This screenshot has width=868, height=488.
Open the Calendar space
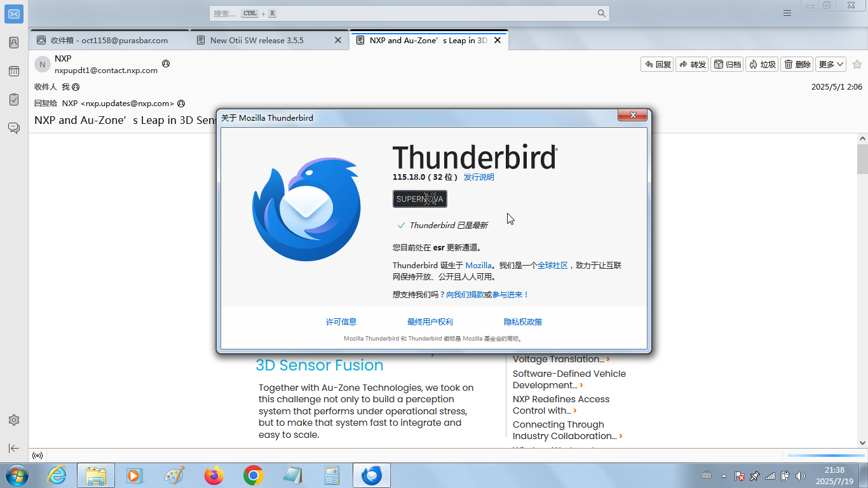(14, 71)
